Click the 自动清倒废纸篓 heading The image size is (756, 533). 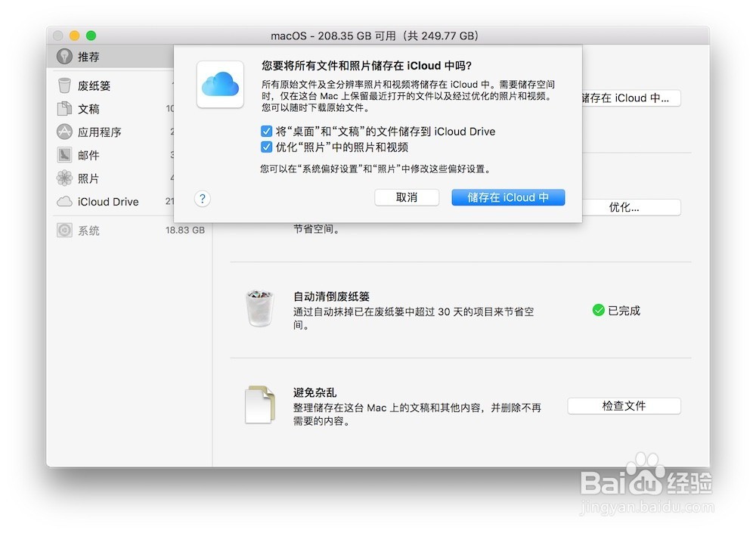[x=331, y=296]
